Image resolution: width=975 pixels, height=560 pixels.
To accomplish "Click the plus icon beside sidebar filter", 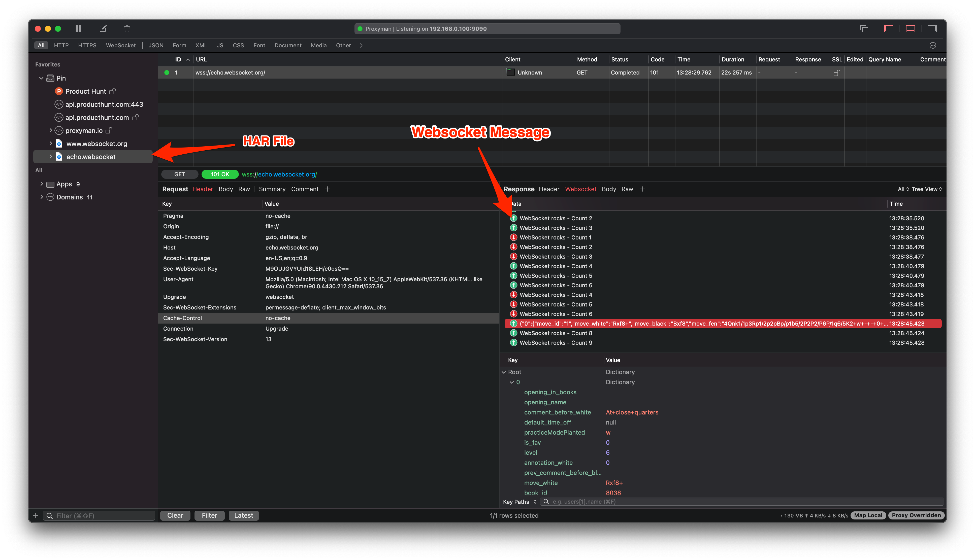I will click(x=36, y=515).
